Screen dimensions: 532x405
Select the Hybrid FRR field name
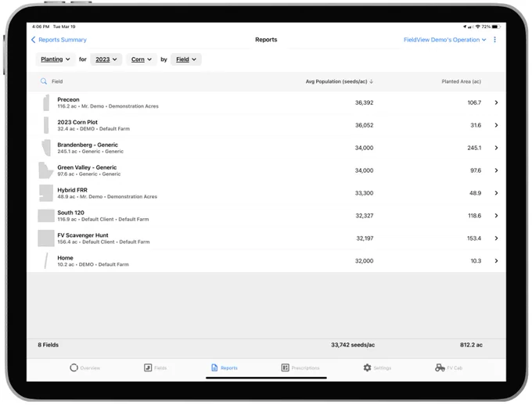pos(72,190)
